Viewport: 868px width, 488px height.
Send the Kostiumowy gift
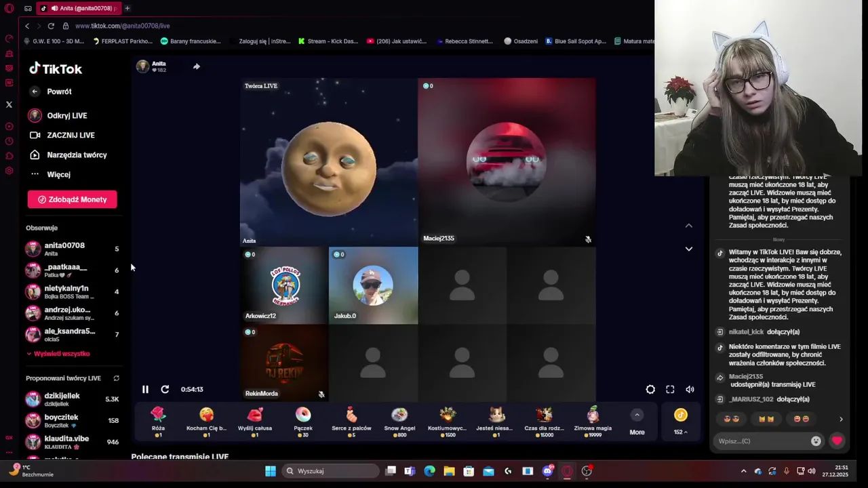click(x=448, y=421)
